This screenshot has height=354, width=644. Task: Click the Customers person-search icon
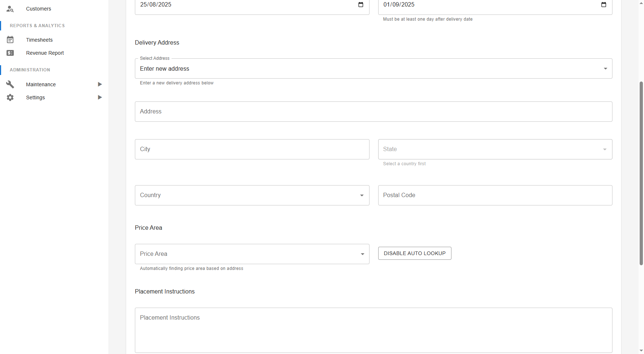(10, 9)
